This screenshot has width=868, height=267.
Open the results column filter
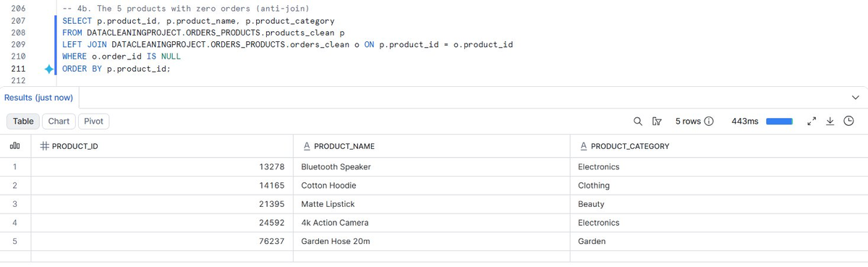tap(657, 122)
